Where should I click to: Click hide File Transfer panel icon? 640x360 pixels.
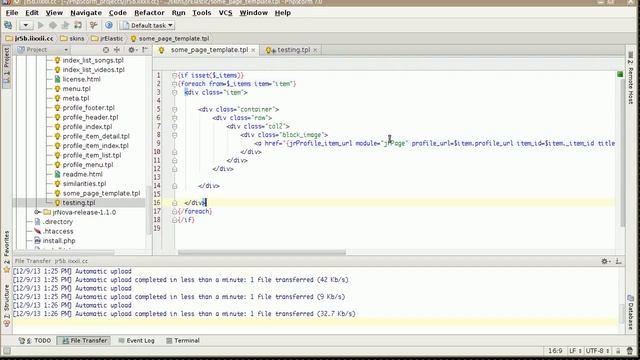point(618,261)
